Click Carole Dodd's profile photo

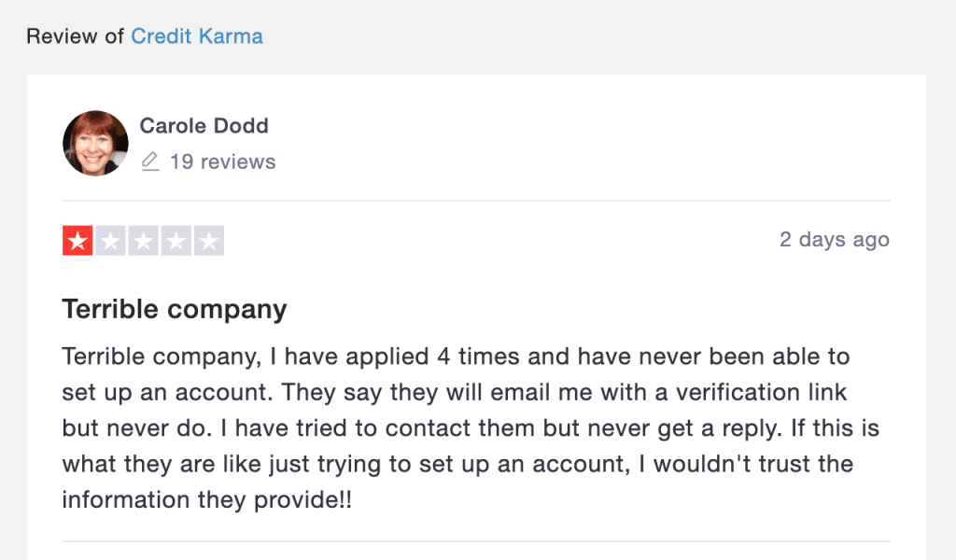click(x=96, y=143)
